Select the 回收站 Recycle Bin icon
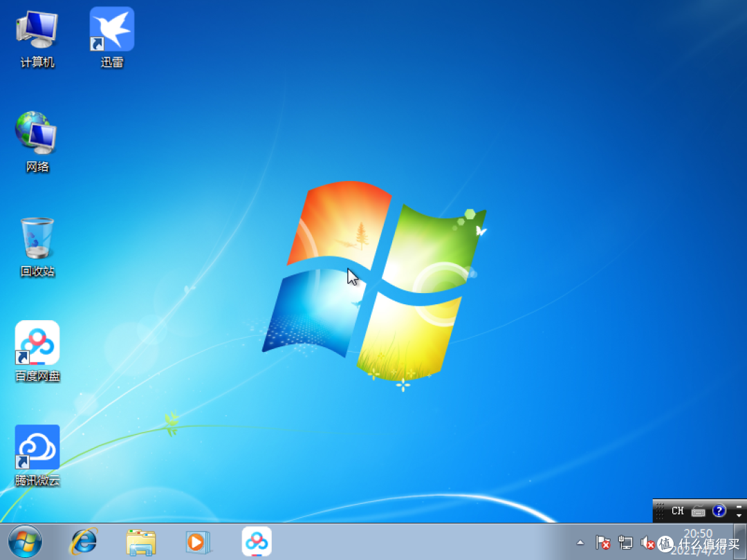Viewport: 747px width, 560px height. (x=37, y=247)
